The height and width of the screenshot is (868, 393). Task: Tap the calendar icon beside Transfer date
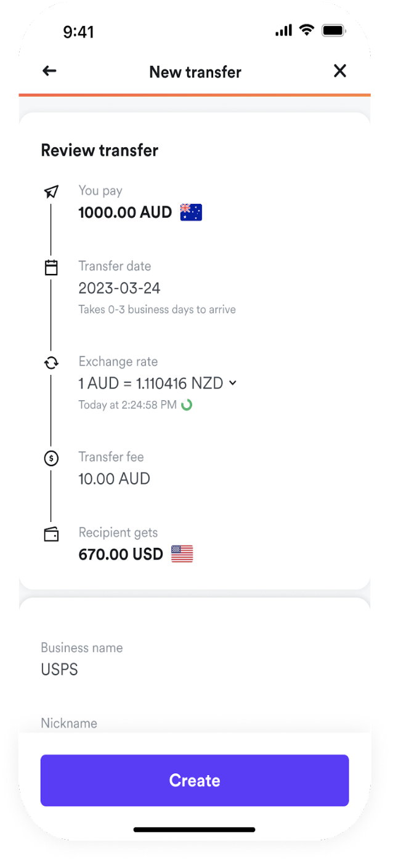(52, 267)
